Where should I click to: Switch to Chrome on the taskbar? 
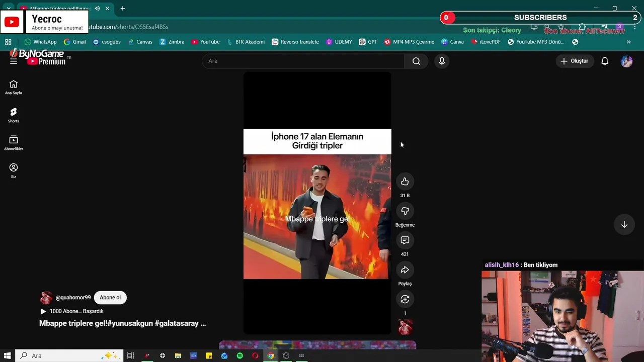coord(271,355)
